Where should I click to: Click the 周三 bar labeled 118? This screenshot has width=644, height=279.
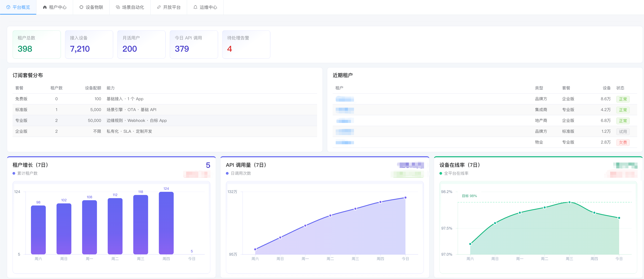[x=140, y=225]
